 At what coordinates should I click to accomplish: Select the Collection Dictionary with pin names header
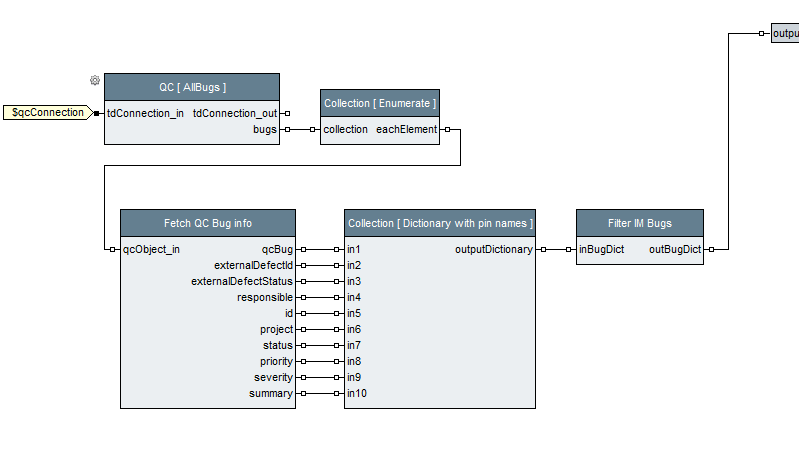[439, 223]
